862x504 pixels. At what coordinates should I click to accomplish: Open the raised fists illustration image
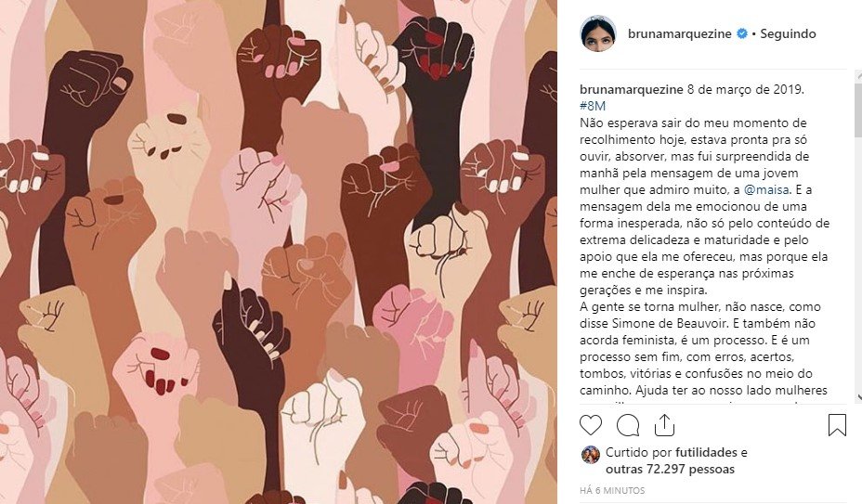(278, 252)
